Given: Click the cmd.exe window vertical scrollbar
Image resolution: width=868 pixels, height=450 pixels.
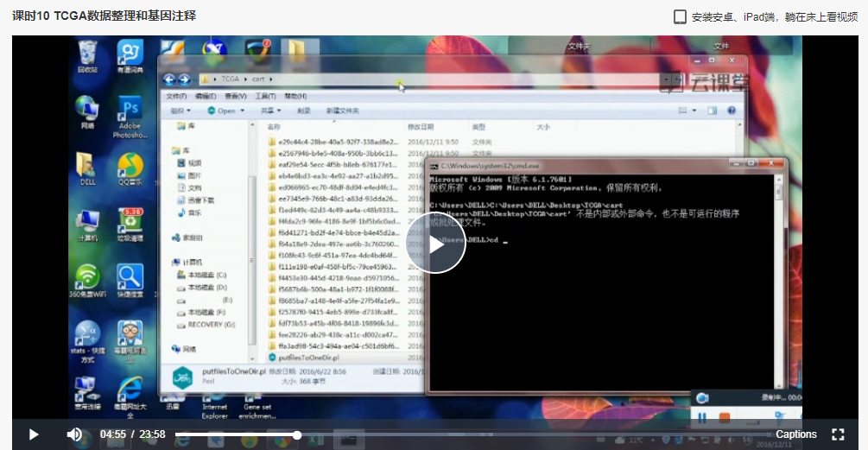Looking at the screenshot, I should 778,282.
